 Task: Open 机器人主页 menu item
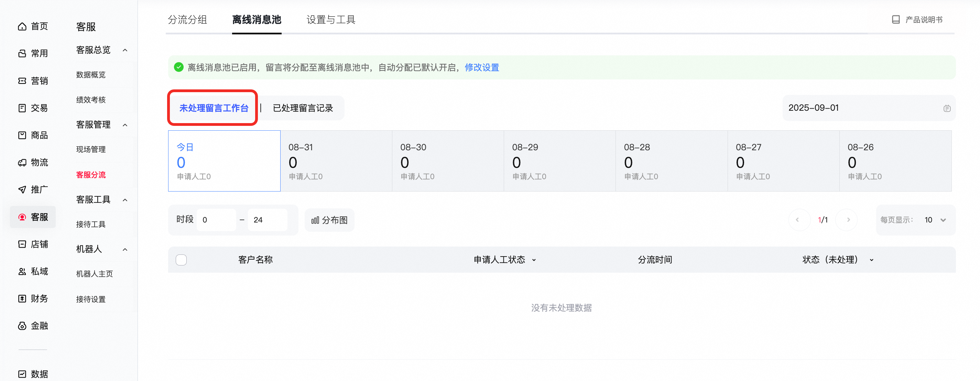pos(95,274)
